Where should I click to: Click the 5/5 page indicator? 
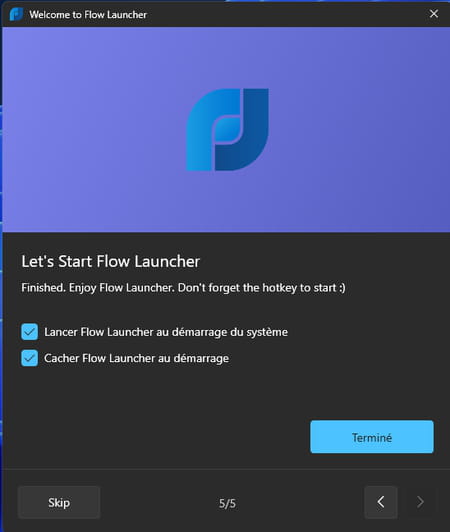pyautogui.click(x=227, y=503)
